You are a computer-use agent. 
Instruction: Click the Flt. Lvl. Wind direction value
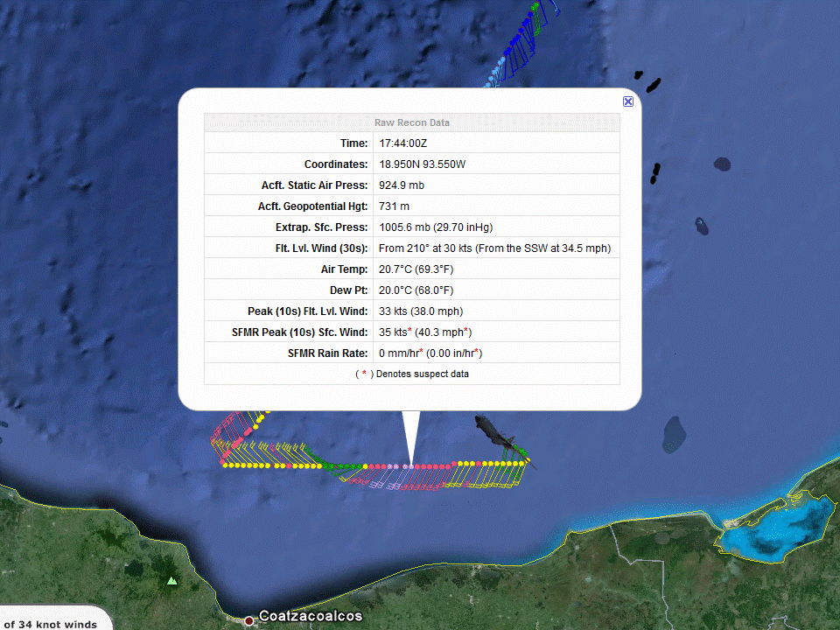click(494, 248)
